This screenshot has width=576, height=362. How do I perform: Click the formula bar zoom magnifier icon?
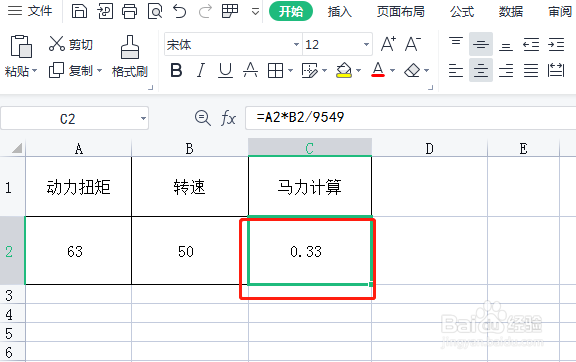pos(202,118)
